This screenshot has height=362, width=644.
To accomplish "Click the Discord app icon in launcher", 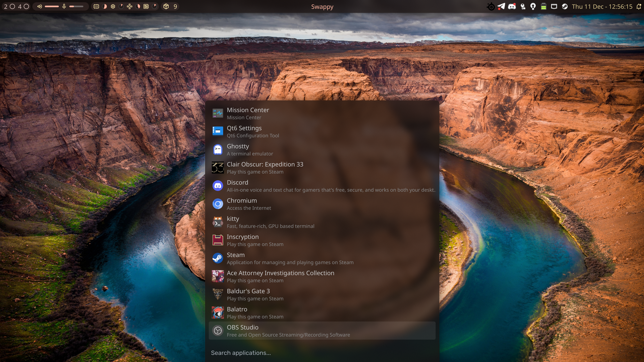I will pos(218,186).
